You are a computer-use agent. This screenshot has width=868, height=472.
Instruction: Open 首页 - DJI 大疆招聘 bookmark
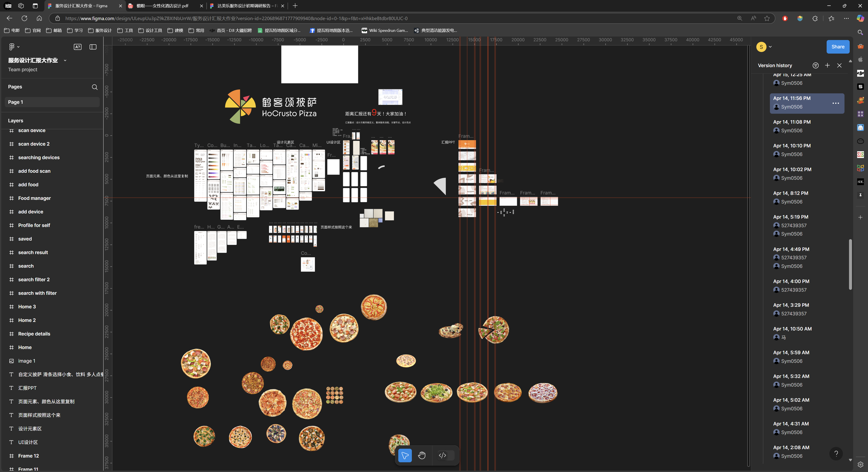[231, 30]
